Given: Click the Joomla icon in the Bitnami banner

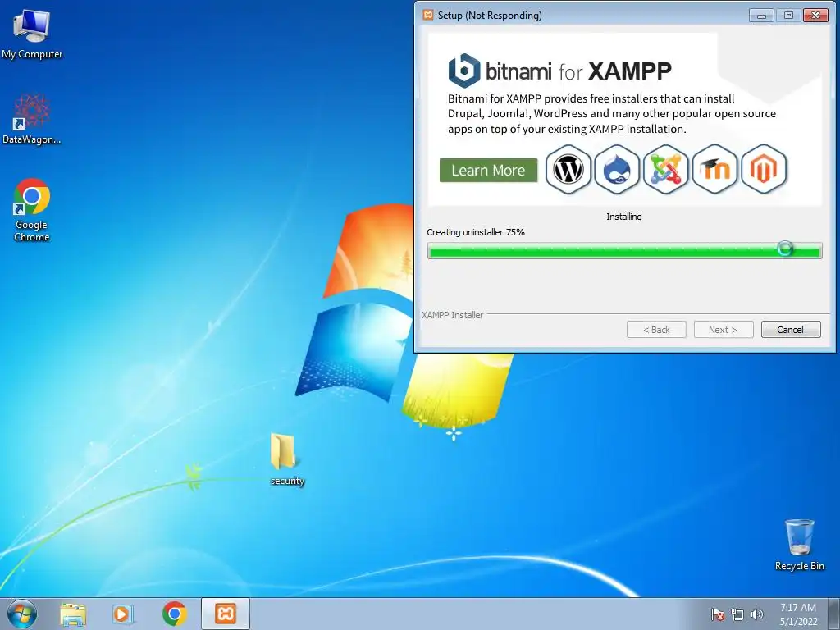Looking at the screenshot, I should point(666,169).
